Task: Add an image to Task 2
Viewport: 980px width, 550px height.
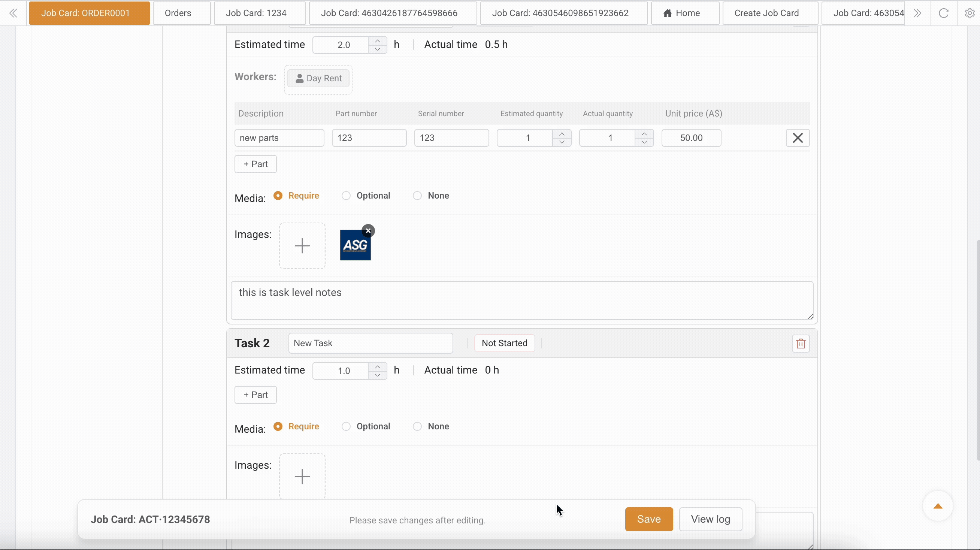Action: [302, 476]
